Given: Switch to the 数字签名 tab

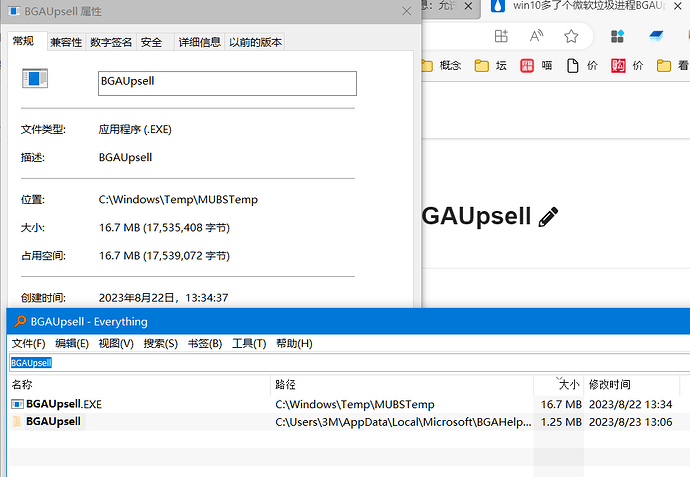Looking at the screenshot, I should (111, 42).
